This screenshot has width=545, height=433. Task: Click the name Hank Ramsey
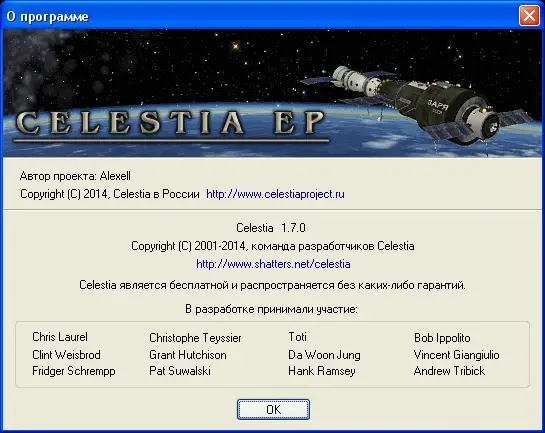322,371
